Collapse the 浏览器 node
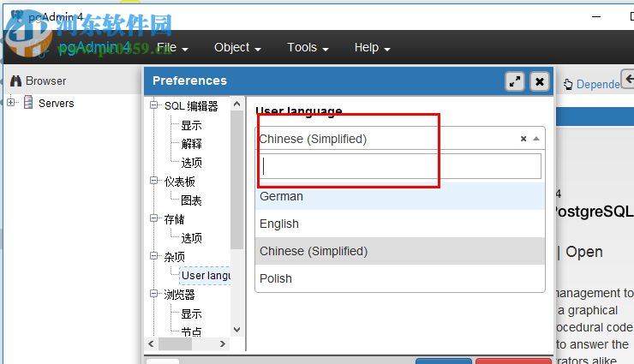The width and height of the screenshot is (634, 364). [153, 293]
